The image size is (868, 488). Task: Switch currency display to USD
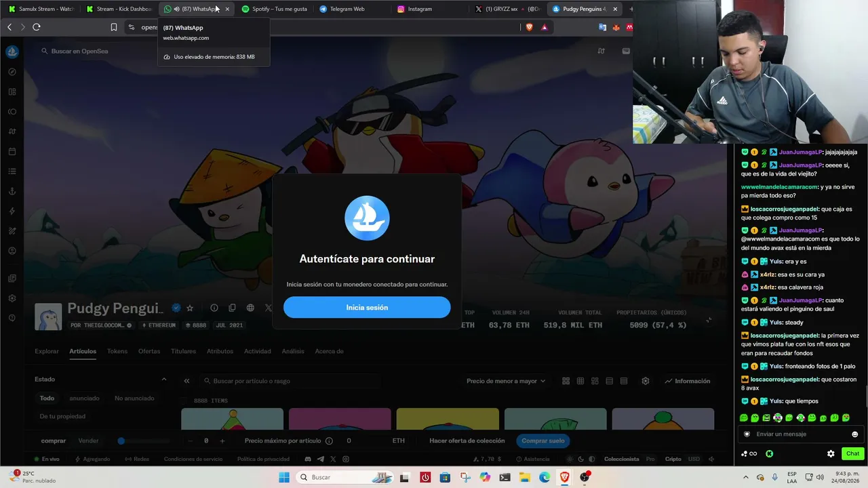pos(694,459)
